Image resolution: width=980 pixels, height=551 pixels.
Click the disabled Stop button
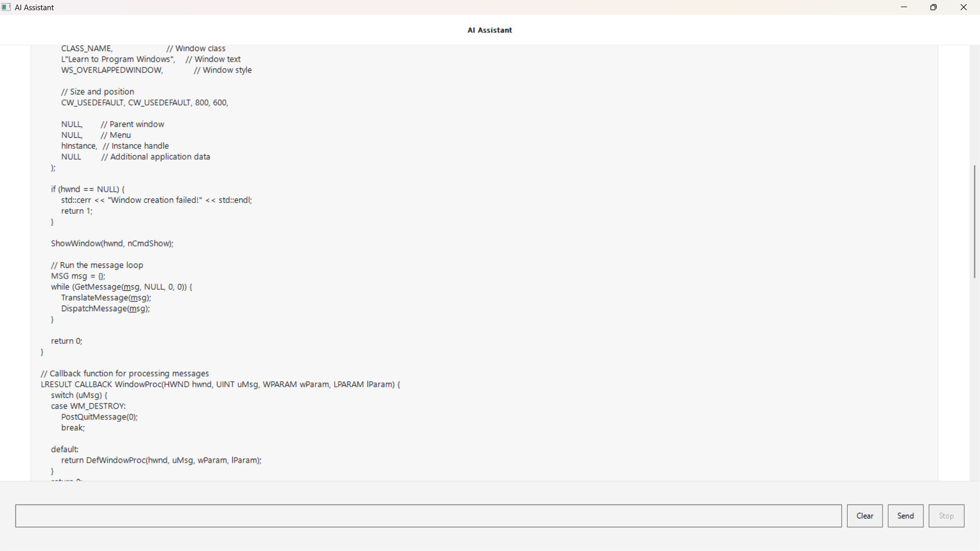[946, 516]
